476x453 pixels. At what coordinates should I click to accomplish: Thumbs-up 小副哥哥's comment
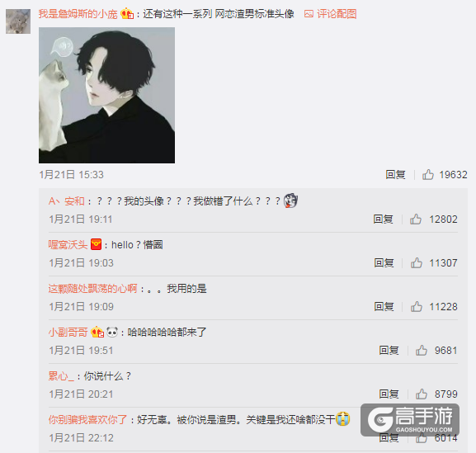point(422,351)
